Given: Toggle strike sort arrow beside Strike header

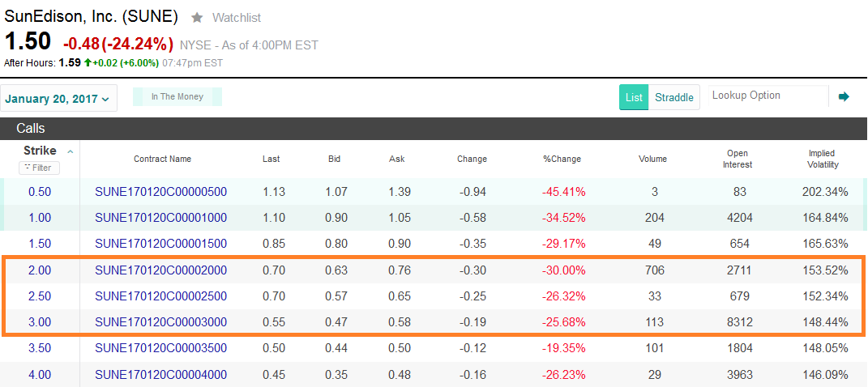Looking at the screenshot, I should coord(70,151).
